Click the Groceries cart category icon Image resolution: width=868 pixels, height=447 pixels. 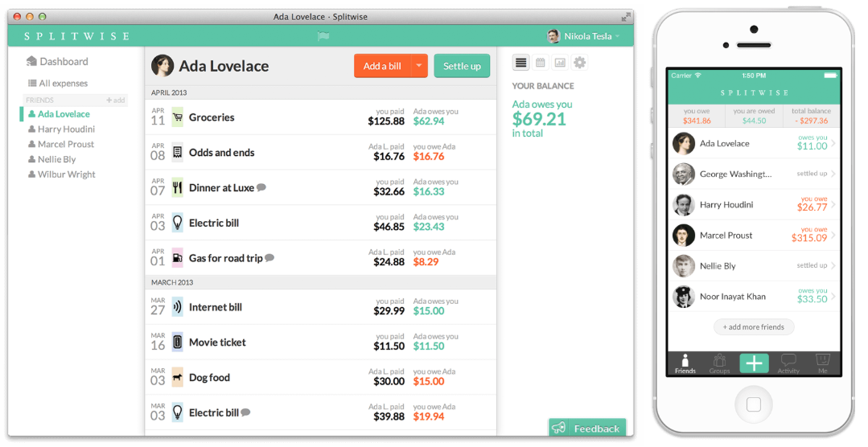pos(177,117)
